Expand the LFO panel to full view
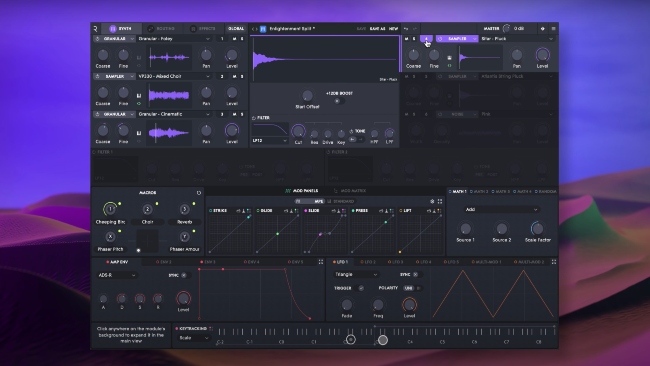Image resolution: width=650 pixels, height=366 pixels. 553,262
